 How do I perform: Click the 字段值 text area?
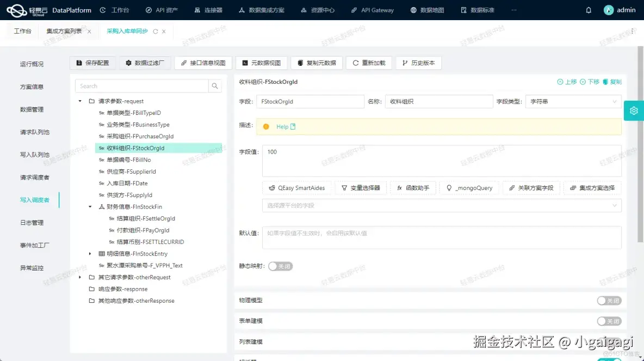point(442,161)
